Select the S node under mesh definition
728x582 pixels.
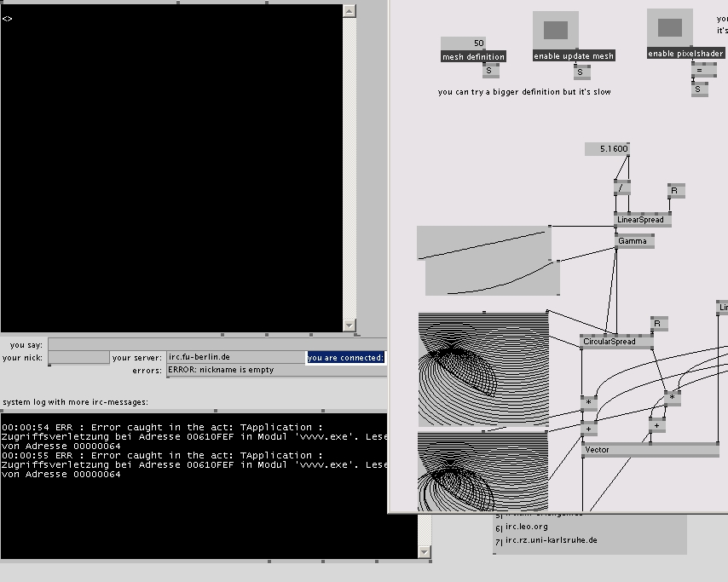[489, 71]
